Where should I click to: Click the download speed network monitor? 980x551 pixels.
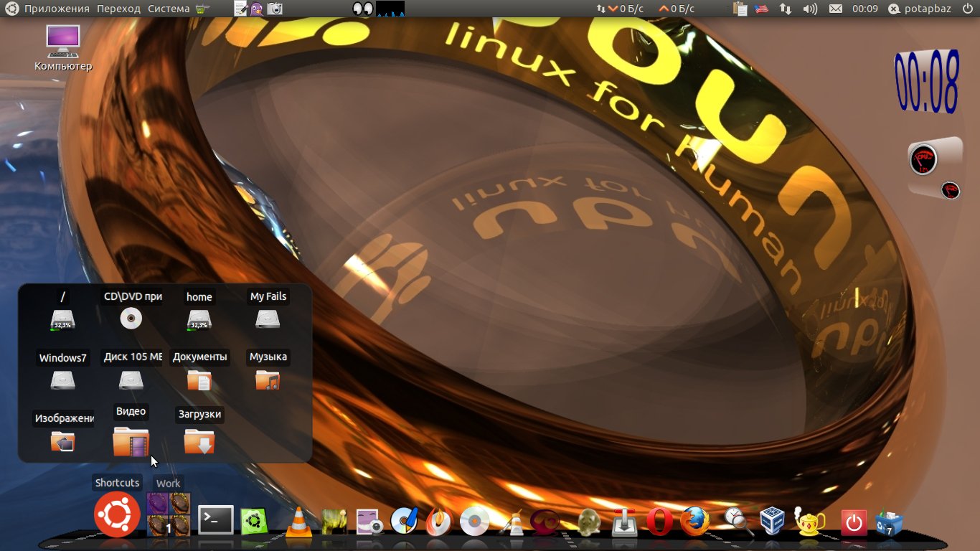[620, 9]
